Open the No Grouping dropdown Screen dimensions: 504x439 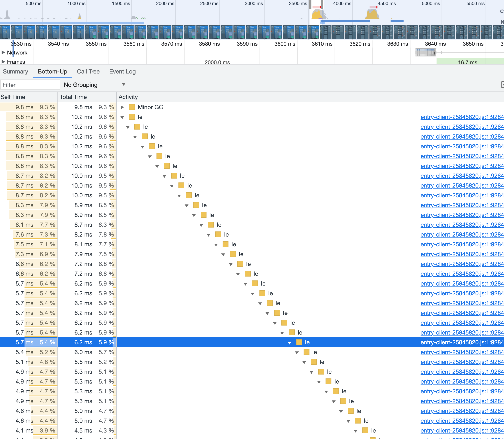95,84
